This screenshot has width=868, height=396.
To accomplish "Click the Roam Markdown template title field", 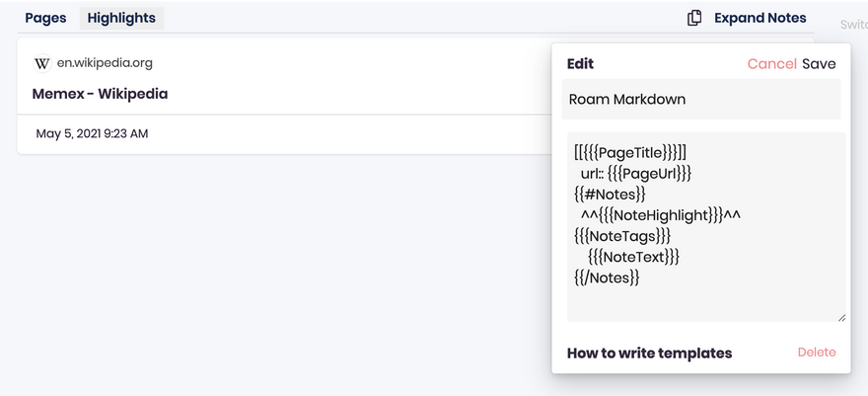I will tap(701, 99).
